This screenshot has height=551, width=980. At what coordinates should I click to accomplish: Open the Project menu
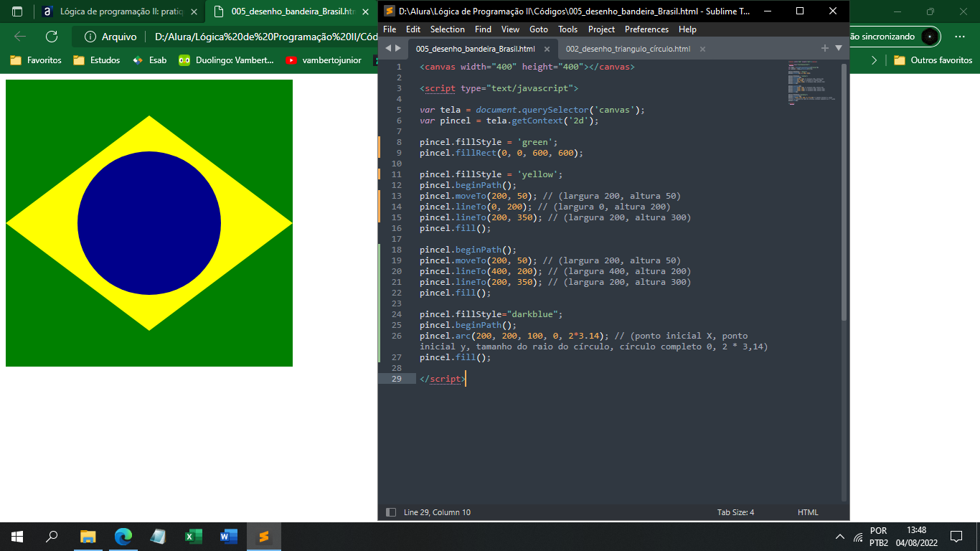point(601,29)
